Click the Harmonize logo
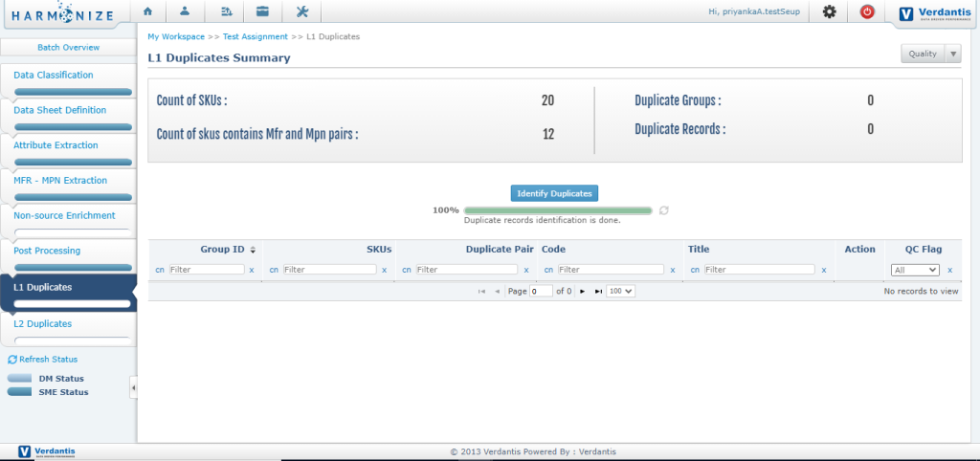980x461 pixels. [62, 13]
